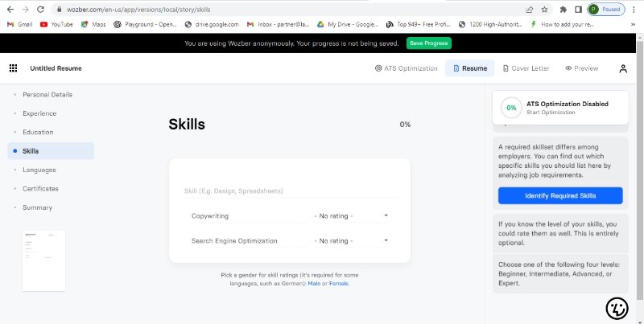Click the browser reload page icon
644x324 pixels.
(41, 10)
